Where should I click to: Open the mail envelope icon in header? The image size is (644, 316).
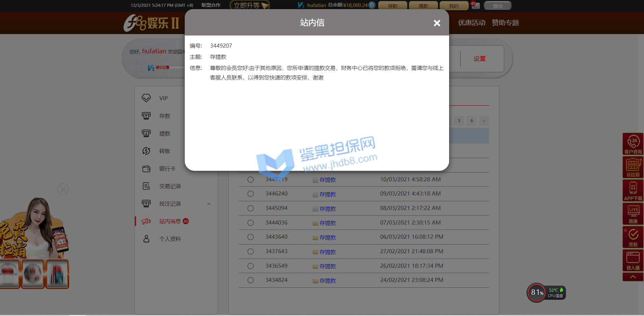(x=475, y=5)
